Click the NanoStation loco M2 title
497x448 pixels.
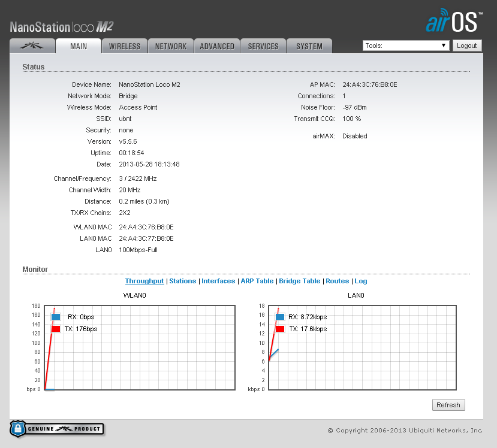62,27
